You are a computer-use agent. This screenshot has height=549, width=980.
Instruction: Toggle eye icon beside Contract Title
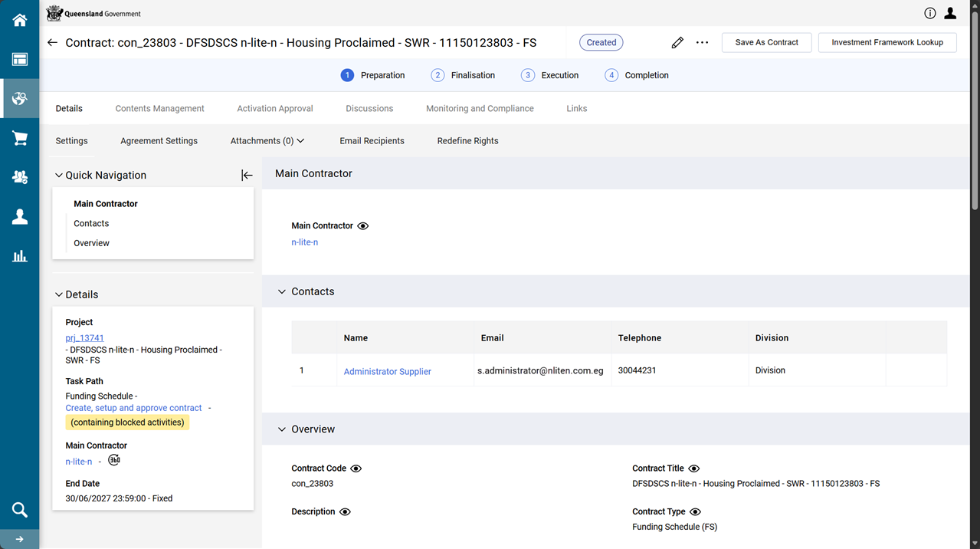(x=694, y=468)
